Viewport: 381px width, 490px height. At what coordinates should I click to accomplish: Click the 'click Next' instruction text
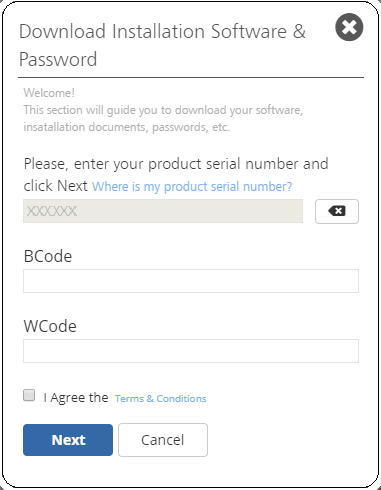[56, 186]
